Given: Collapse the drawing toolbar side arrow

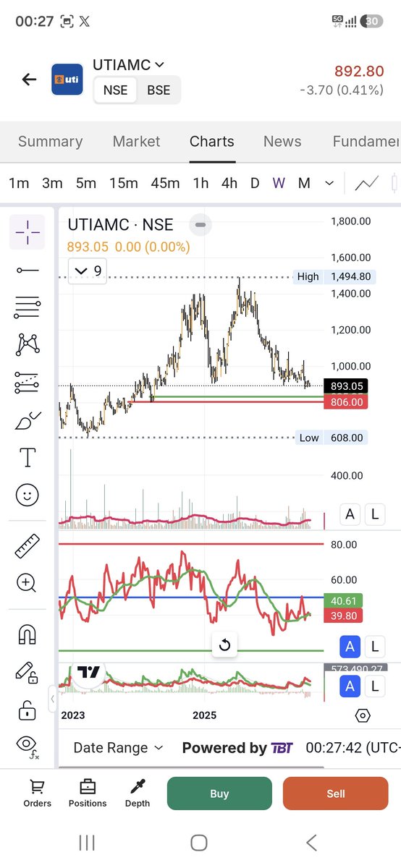Looking at the screenshot, I should 52,699.
